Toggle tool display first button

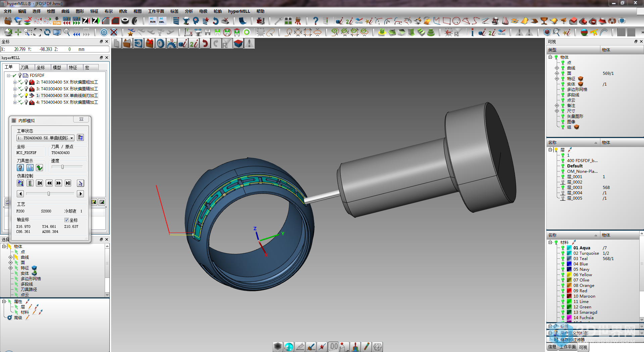coord(20,167)
